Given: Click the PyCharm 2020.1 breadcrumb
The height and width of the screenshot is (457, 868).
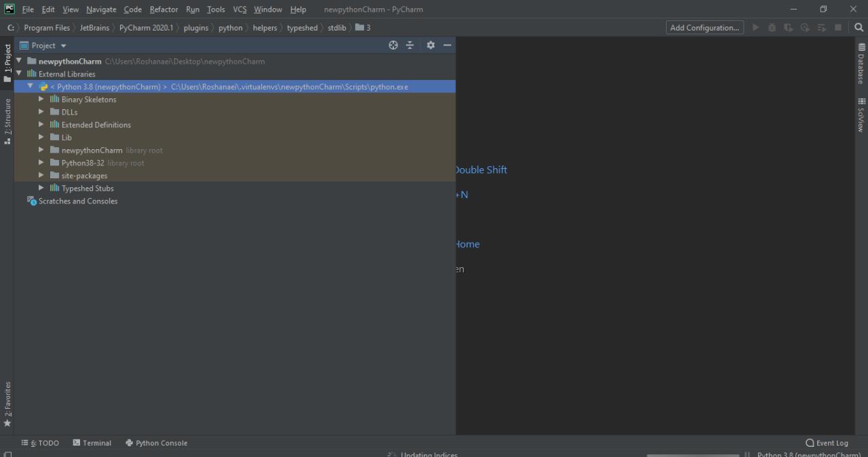Looking at the screenshot, I should pos(146,28).
